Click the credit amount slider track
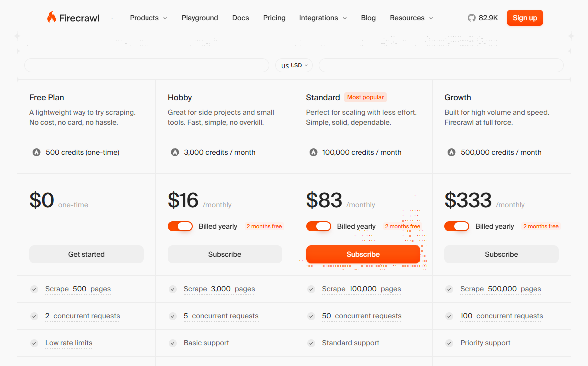This screenshot has height=366, width=588. pos(147,65)
